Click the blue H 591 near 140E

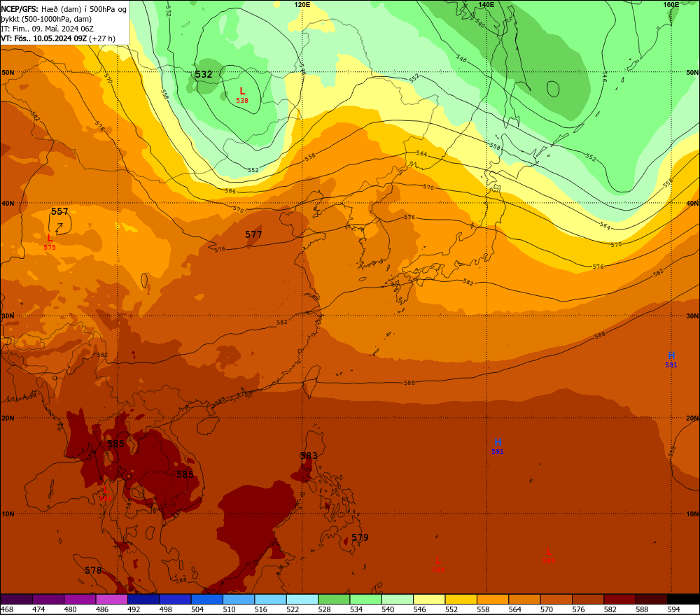click(497, 446)
